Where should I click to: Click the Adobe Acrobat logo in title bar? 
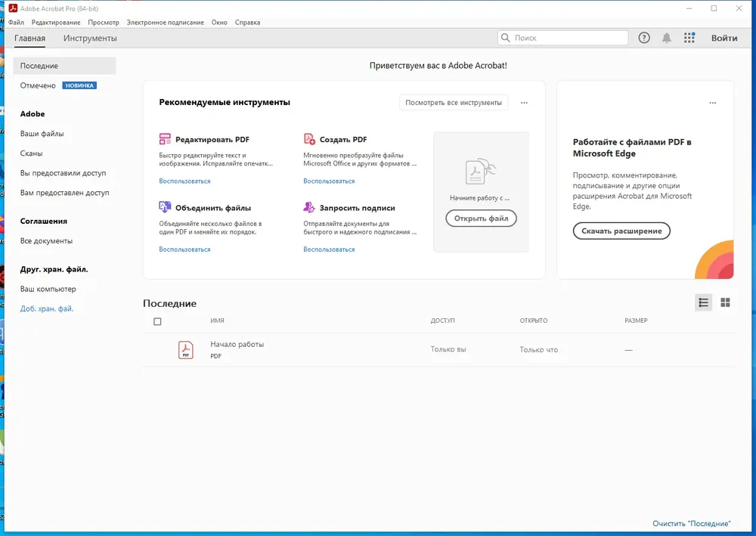pos(13,8)
